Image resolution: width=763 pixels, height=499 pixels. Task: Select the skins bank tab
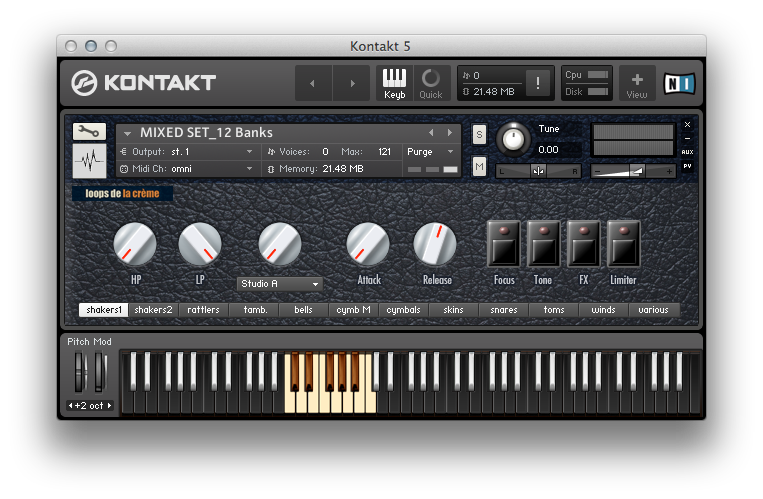[454, 310]
